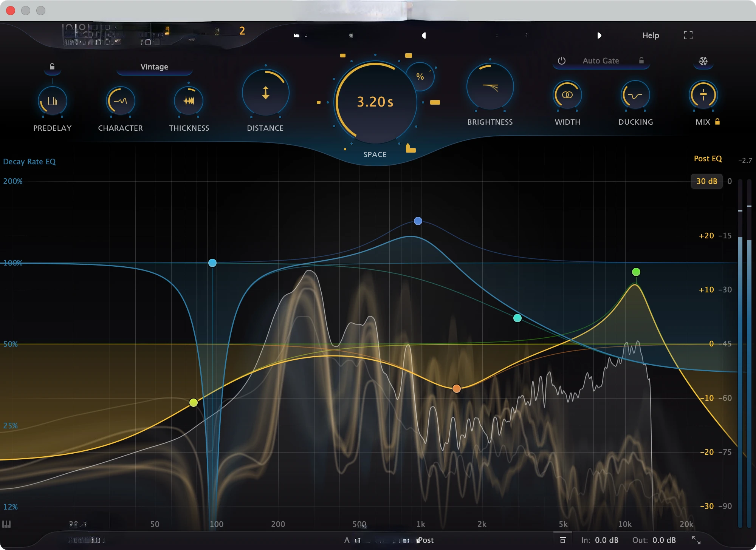Switch to full screen mode
Viewport: 756px width, 550px height.
tap(688, 35)
